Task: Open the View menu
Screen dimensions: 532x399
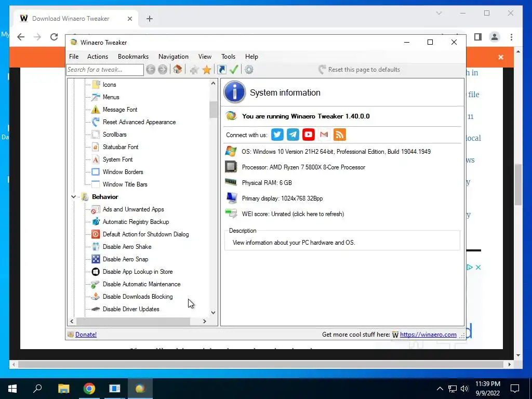Action: 205,57
